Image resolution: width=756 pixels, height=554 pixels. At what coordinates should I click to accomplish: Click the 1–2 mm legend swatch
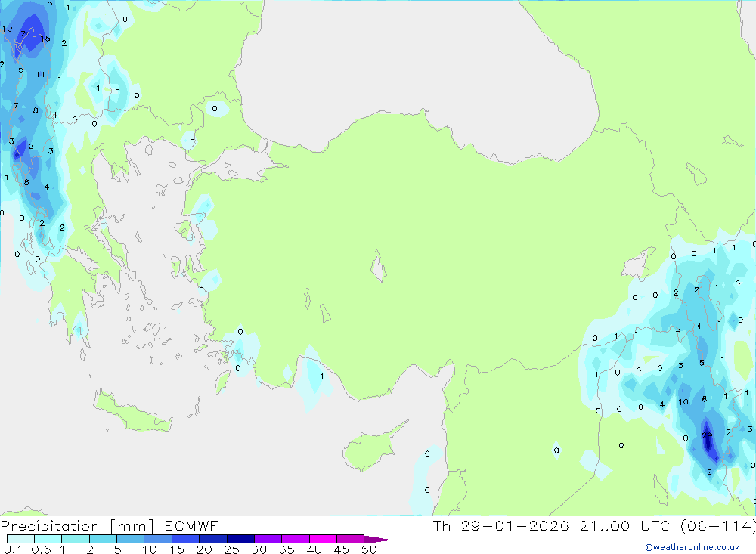click(76, 539)
